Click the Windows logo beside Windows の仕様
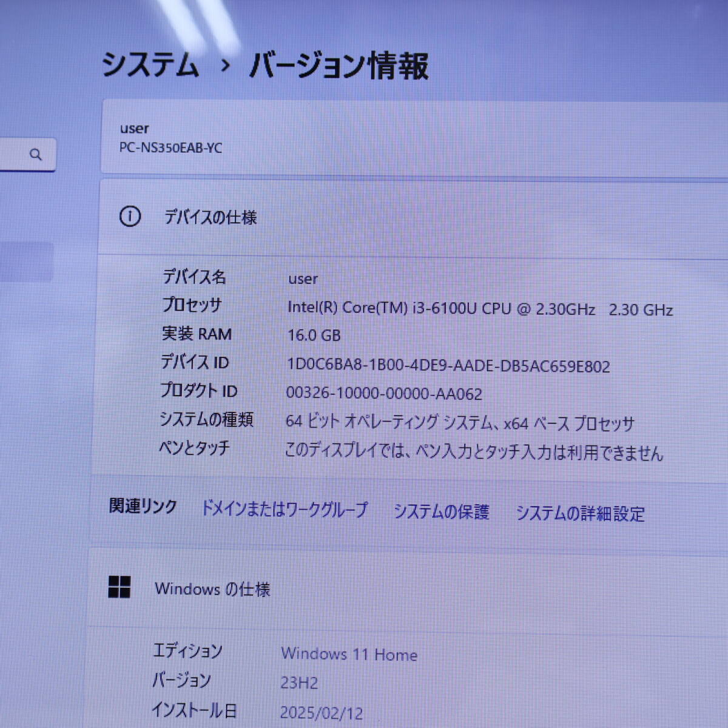 (120, 587)
